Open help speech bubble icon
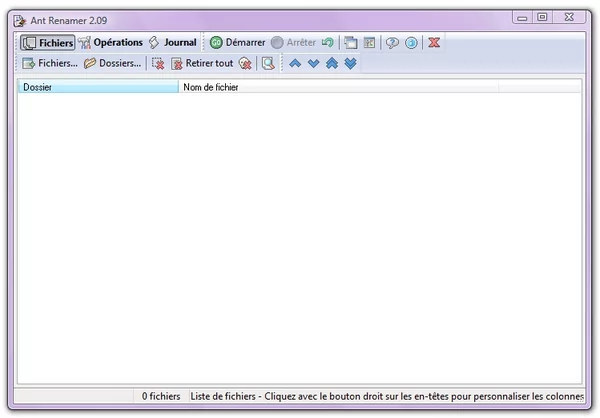 click(x=392, y=42)
